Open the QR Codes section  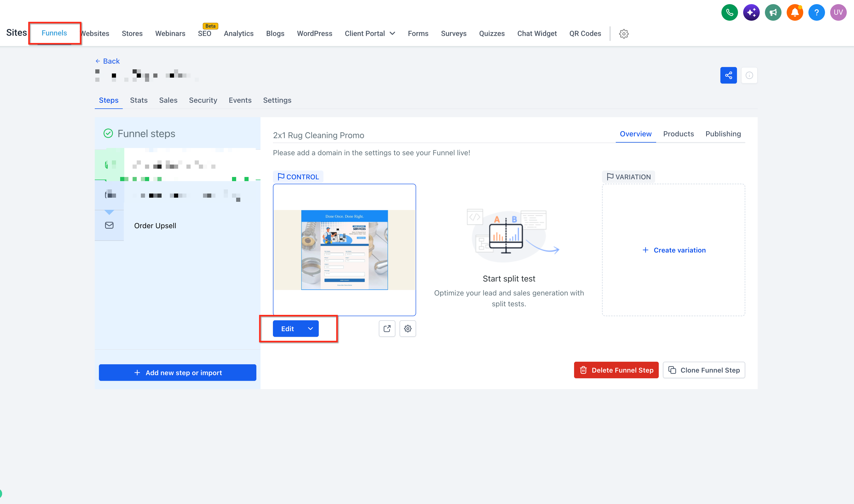pos(585,34)
